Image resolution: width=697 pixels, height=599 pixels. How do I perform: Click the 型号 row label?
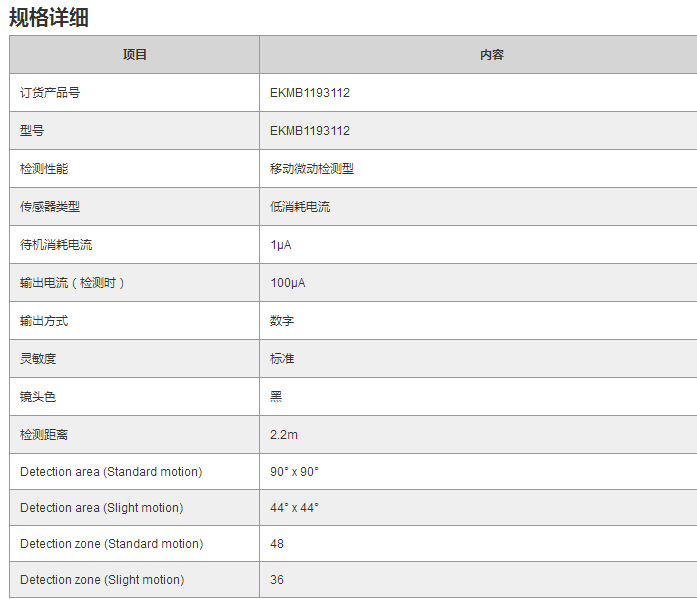(32, 131)
